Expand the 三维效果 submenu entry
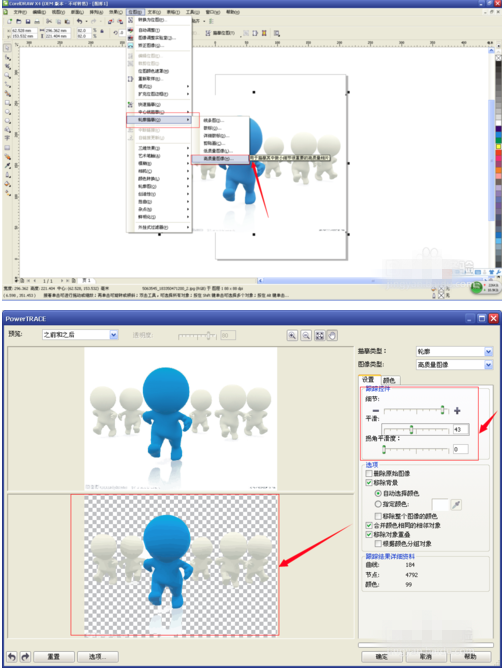 click(163, 148)
